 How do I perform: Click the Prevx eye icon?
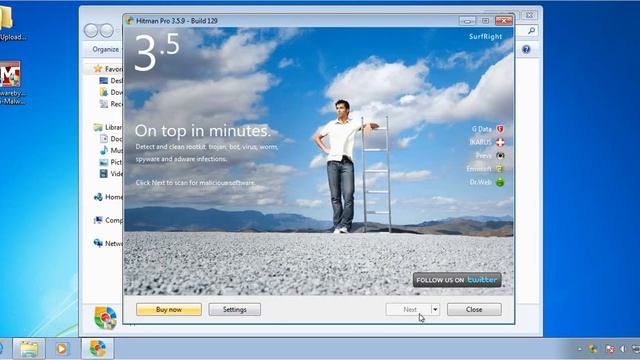pos(500,156)
